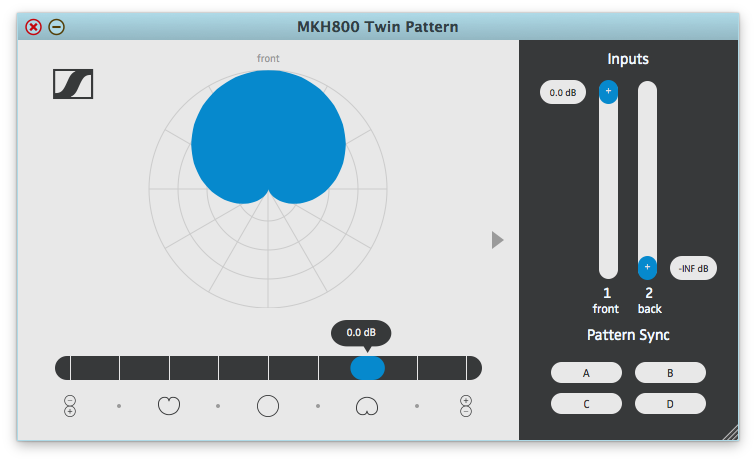
Task: Select the front-facing cardioid pattern icon
Action: (x=367, y=406)
